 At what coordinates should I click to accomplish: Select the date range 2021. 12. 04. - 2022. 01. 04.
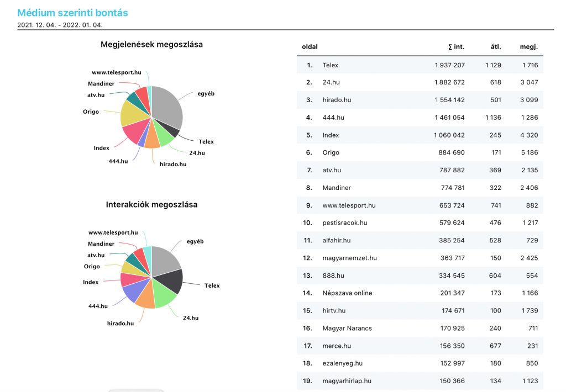point(60,25)
